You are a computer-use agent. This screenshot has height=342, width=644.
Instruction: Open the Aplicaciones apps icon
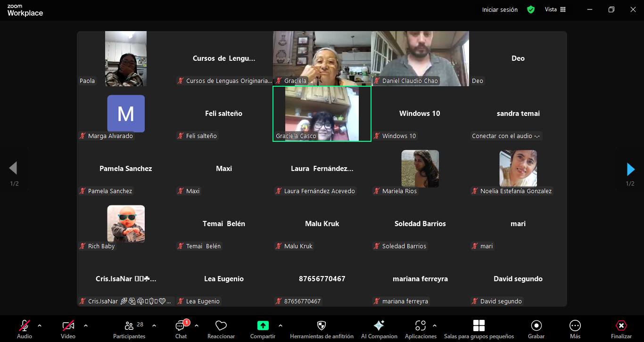pyautogui.click(x=420, y=326)
